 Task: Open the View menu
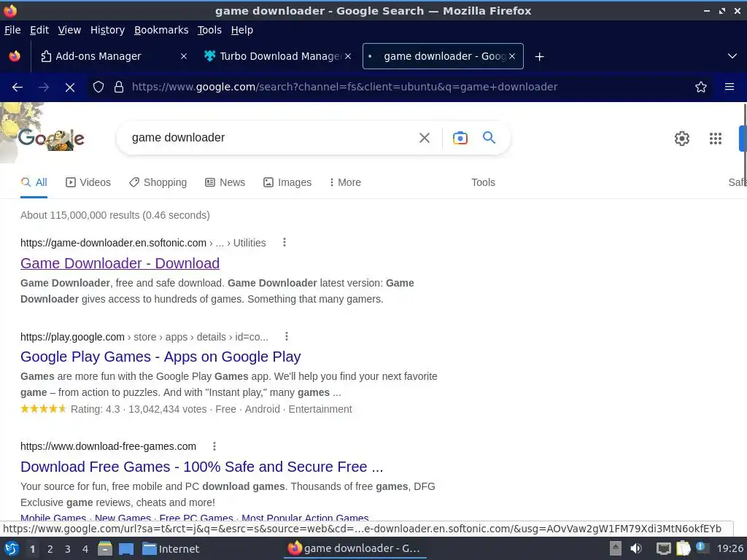69,30
